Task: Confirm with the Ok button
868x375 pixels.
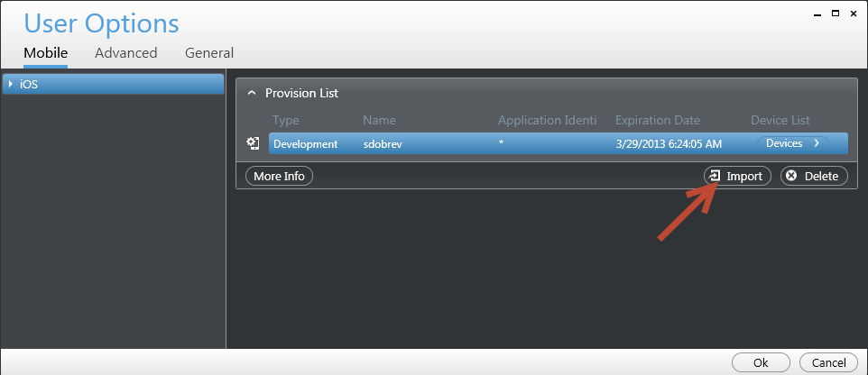Action: click(761, 362)
